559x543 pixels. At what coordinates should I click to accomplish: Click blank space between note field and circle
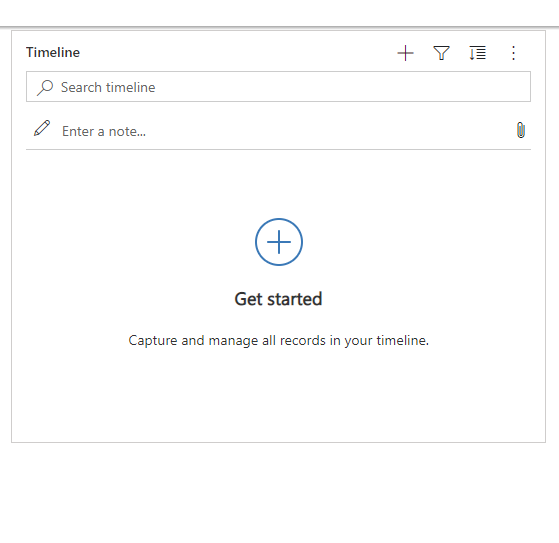pos(278,184)
